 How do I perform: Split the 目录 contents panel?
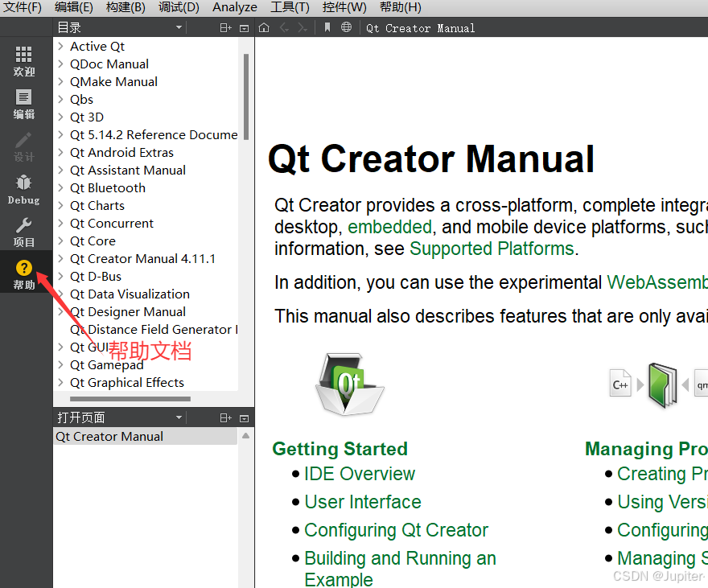point(225,28)
